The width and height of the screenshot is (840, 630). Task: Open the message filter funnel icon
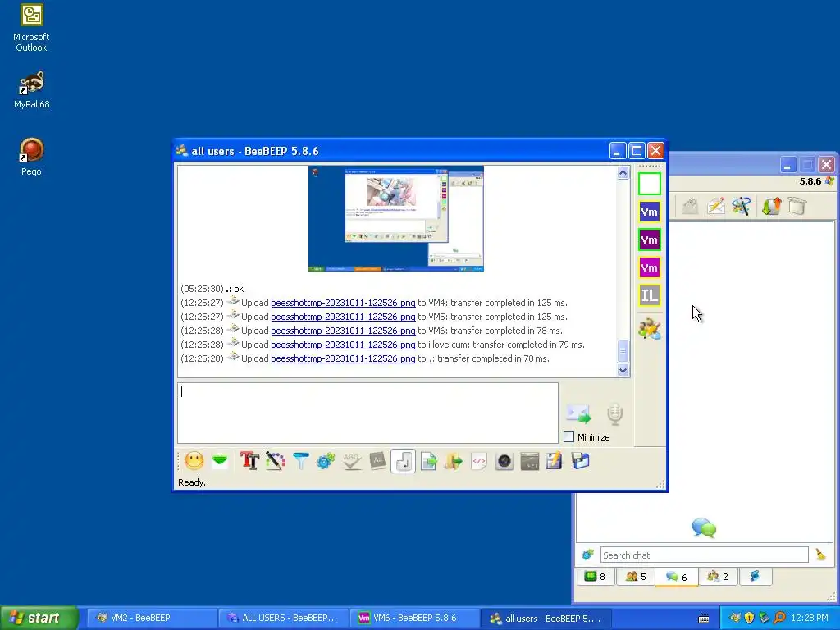coord(300,461)
